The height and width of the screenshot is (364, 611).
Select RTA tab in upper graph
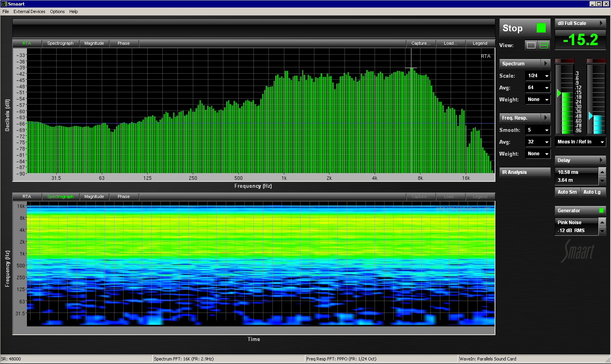coord(27,43)
